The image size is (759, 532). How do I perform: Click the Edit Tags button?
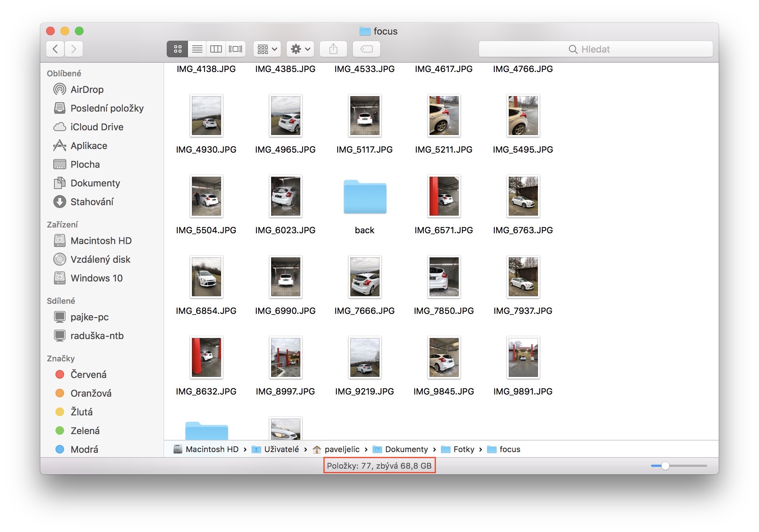click(366, 49)
